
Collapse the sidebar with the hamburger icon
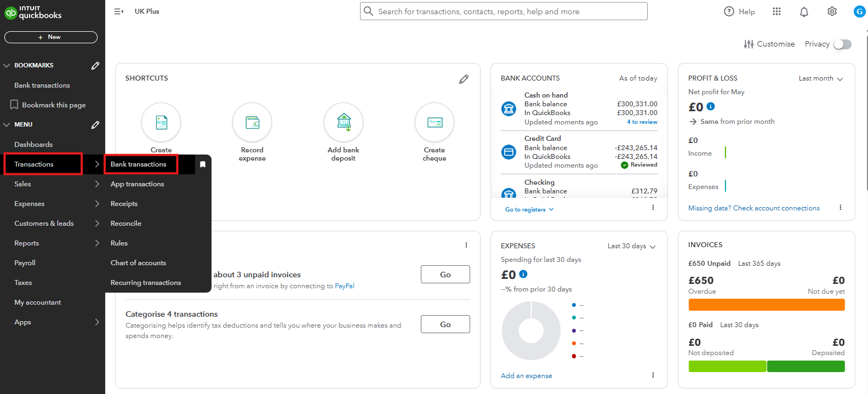click(x=118, y=12)
